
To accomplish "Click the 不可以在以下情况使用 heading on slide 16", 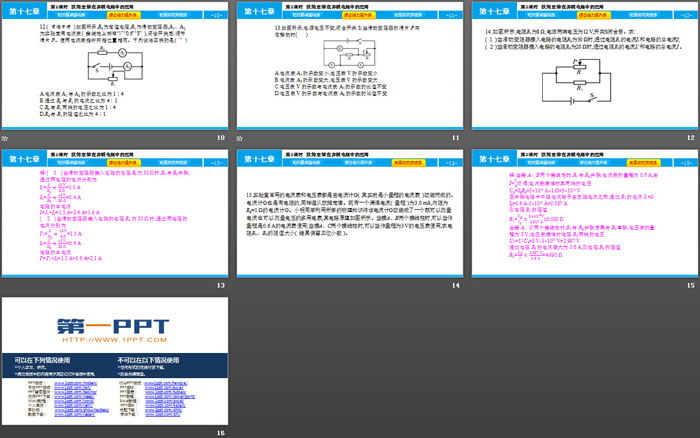I will [x=148, y=360].
